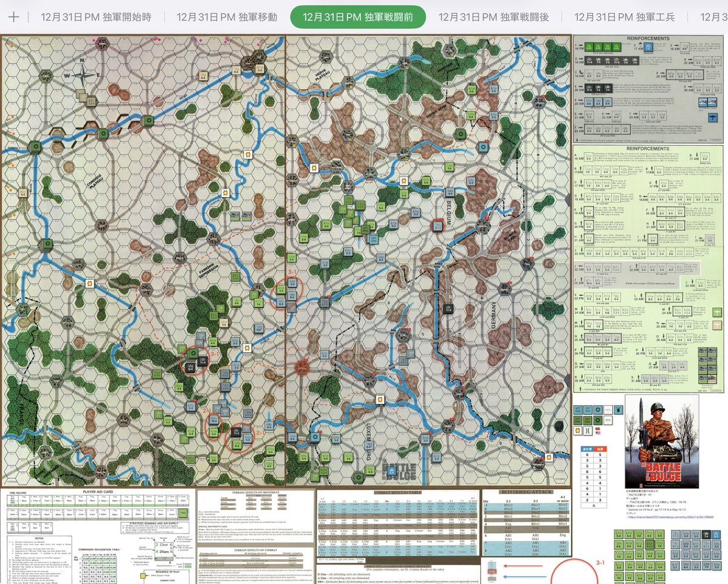This screenshot has width=728, height=584.
Task: Click the explosion marker near the Ourthe river
Action: 226,193
